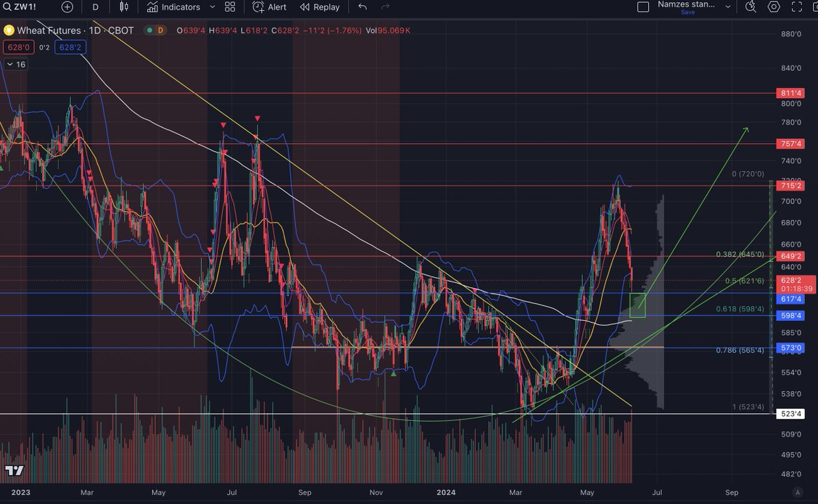Enter fullscreen mode

coord(798,7)
